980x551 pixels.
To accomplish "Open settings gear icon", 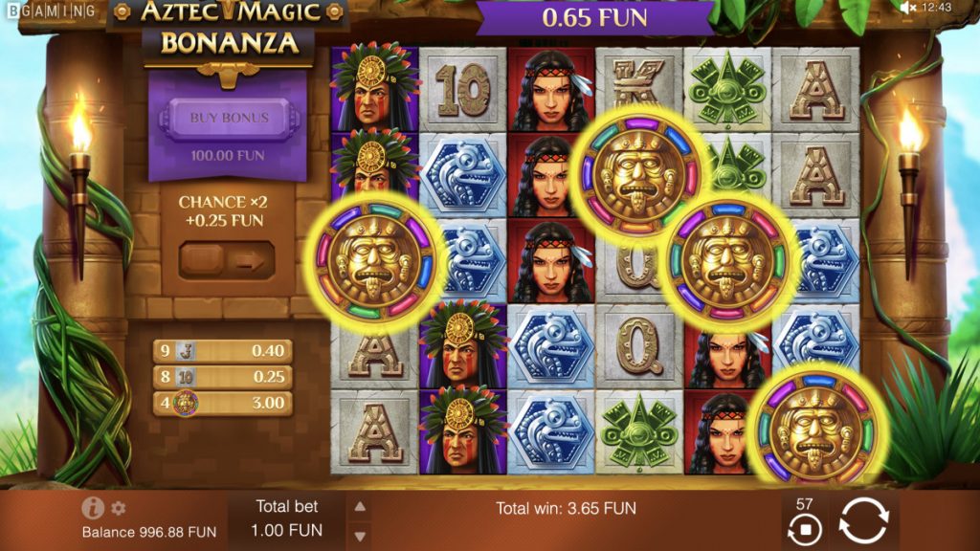I will 118,508.
